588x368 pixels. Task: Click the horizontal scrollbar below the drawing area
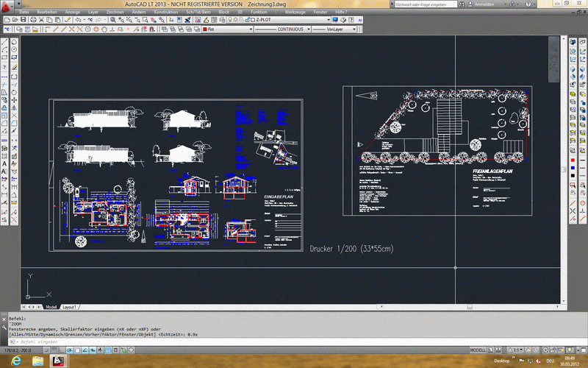469,307
